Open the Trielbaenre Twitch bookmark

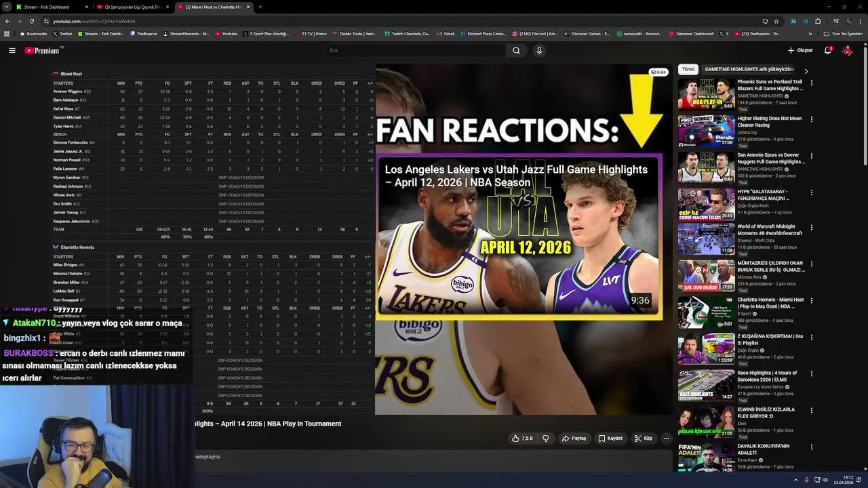[x=144, y=34]
